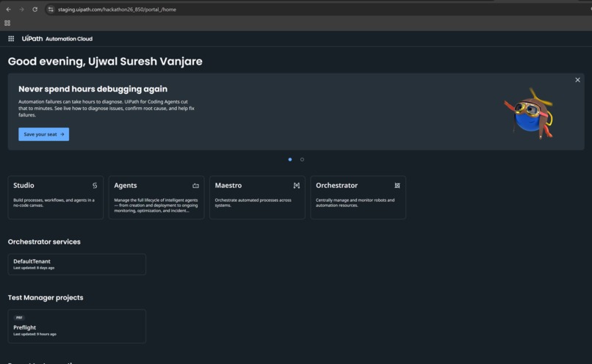Open the Maestro card
592x364 pixels.
257,197
